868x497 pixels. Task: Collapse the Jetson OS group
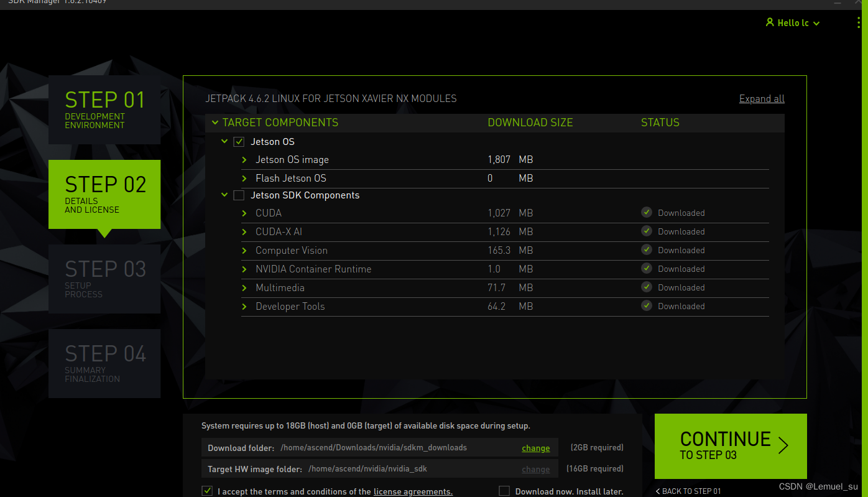tap(224, 142)
